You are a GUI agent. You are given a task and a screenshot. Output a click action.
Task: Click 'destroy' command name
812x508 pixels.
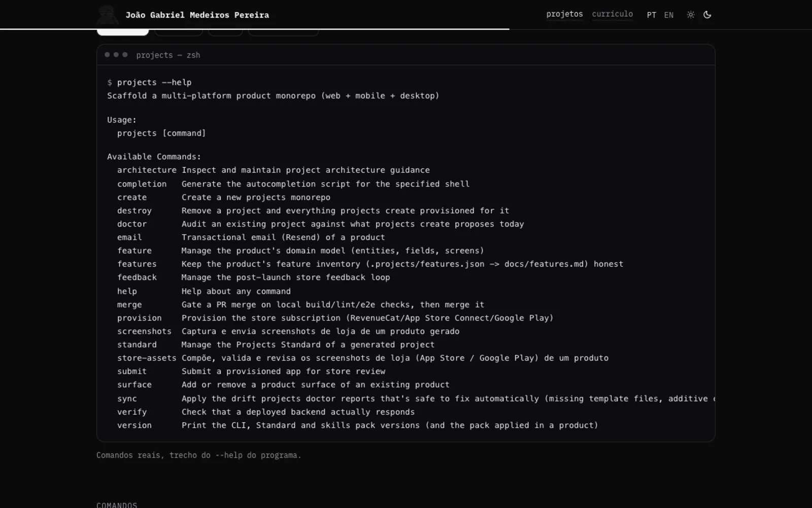pyautogui.click(x=134, y=210)
